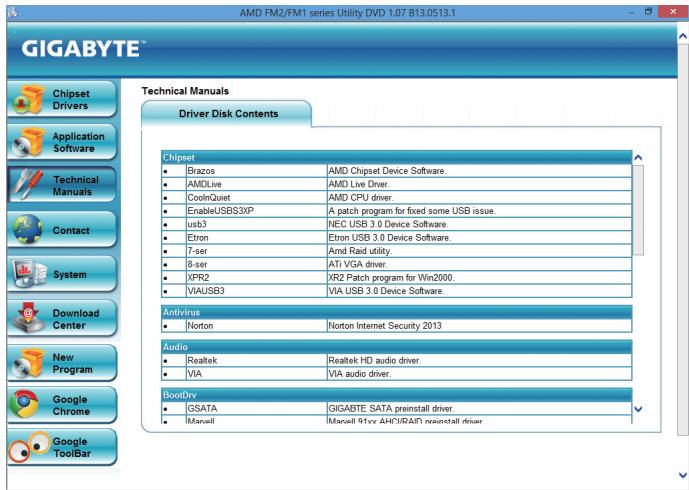The width and height of the screenshot is (689, 490).
Task: Click the contents list scrollbar thumb
Action: click(638, 210)
